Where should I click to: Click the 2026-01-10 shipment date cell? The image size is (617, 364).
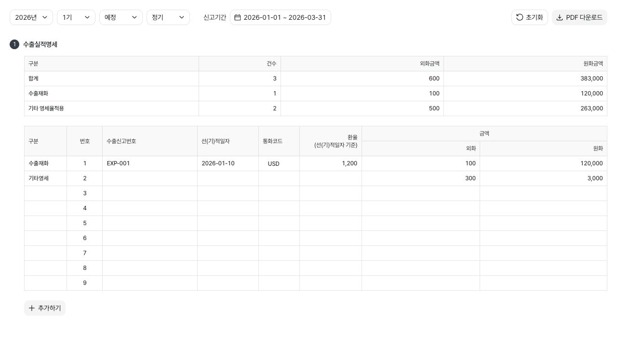point(228,163)
